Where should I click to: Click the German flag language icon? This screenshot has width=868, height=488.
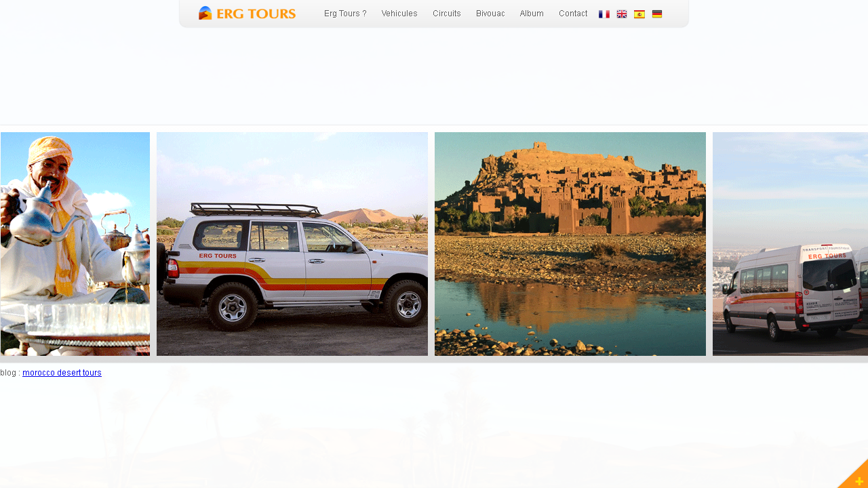(657, 14)
